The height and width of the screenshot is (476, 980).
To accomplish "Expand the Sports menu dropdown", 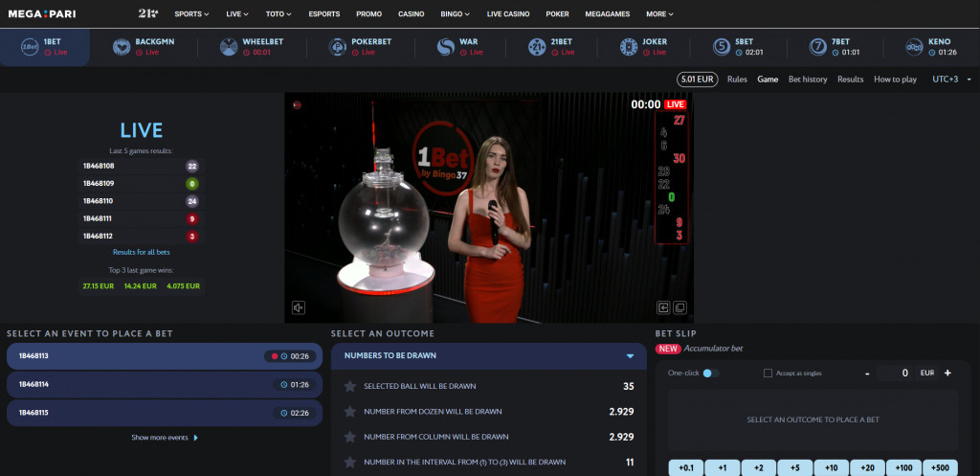I will [x=193, y=14].
